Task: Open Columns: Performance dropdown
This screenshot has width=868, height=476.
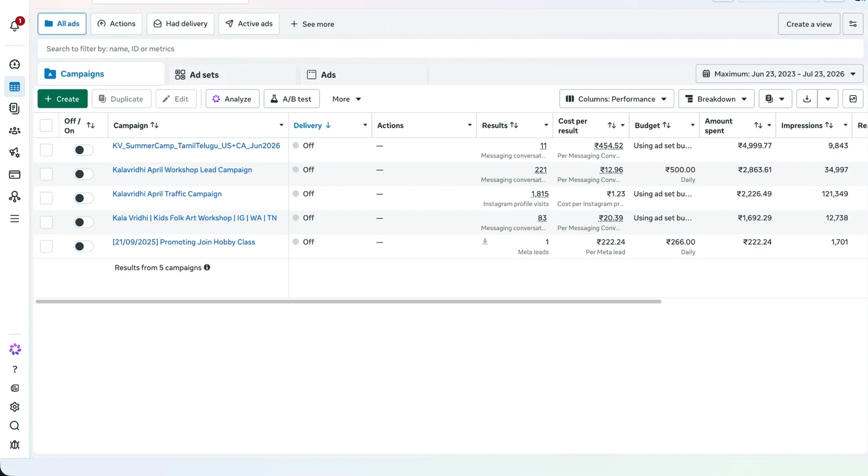Action: coord(616,99)
